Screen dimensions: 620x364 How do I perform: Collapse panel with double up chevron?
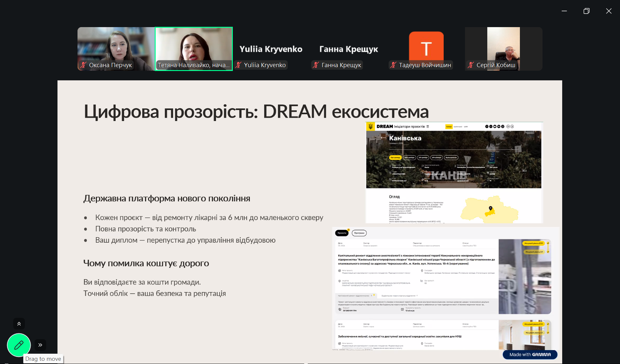tap(19, 324)
